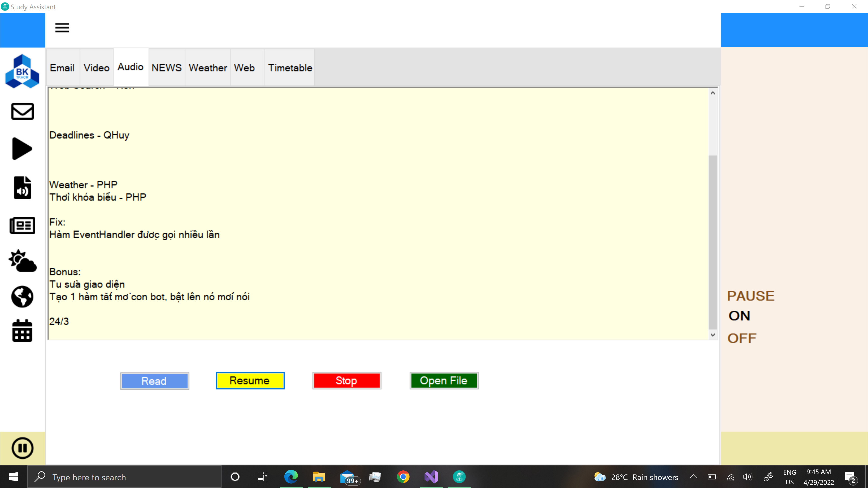868x488 pixels.
Task: Toggle the bot ON option
Action: [739, 316]
